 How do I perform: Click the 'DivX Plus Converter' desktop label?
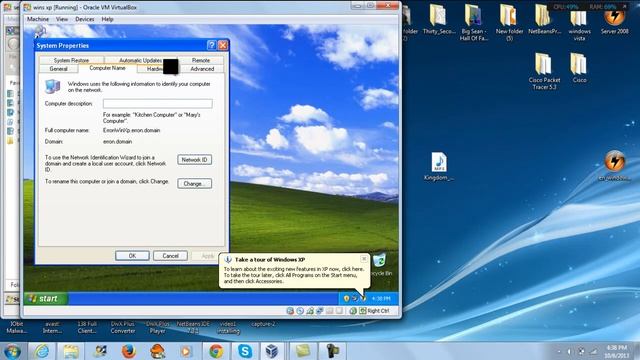pos(122,327)
